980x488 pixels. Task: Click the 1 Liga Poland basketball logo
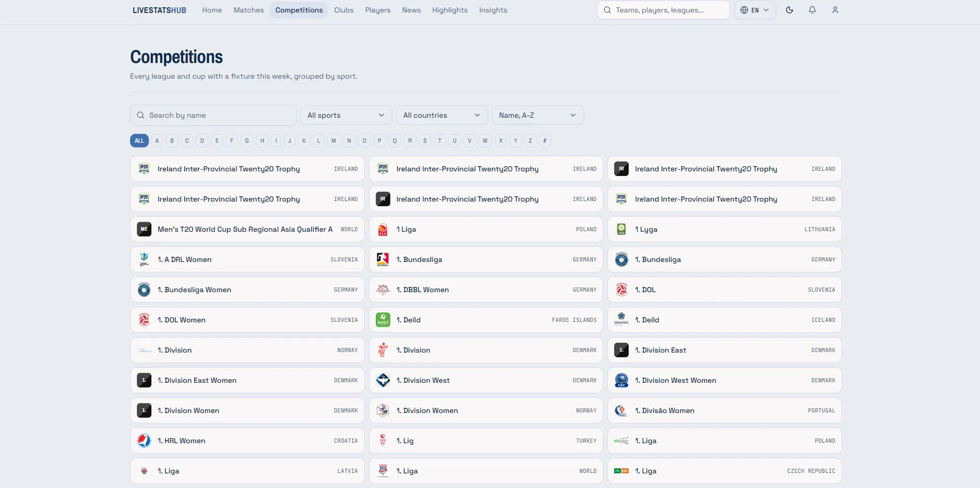(x=383, y=229)
